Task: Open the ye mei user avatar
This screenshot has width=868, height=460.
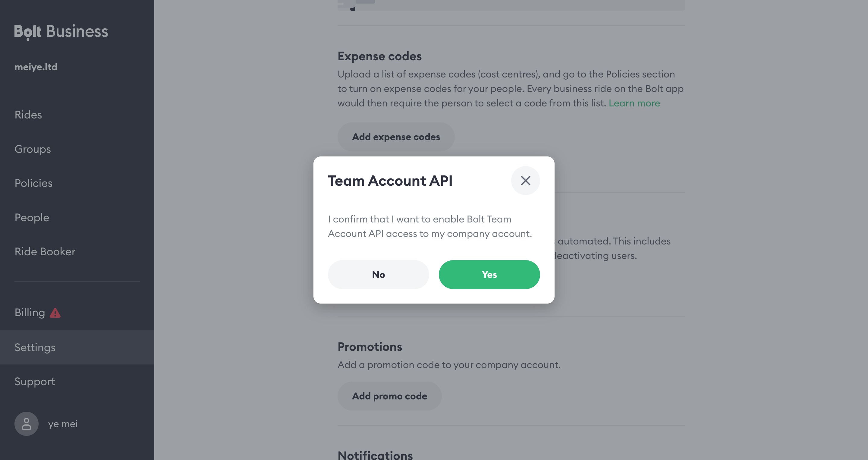Action: click(x=26, y=424)
